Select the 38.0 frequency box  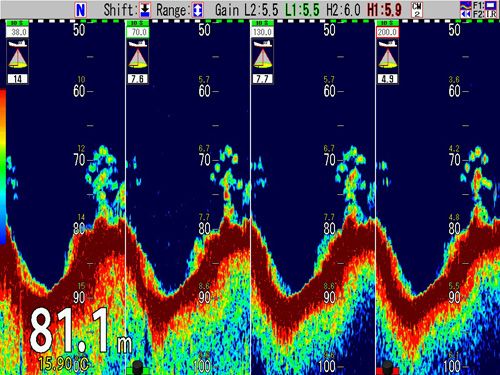tap(18, 32)
